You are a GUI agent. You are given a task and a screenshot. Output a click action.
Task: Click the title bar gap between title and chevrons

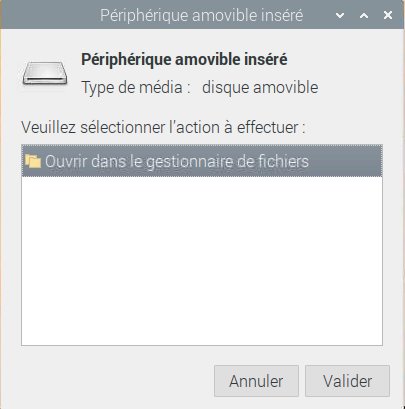[319, 15]
